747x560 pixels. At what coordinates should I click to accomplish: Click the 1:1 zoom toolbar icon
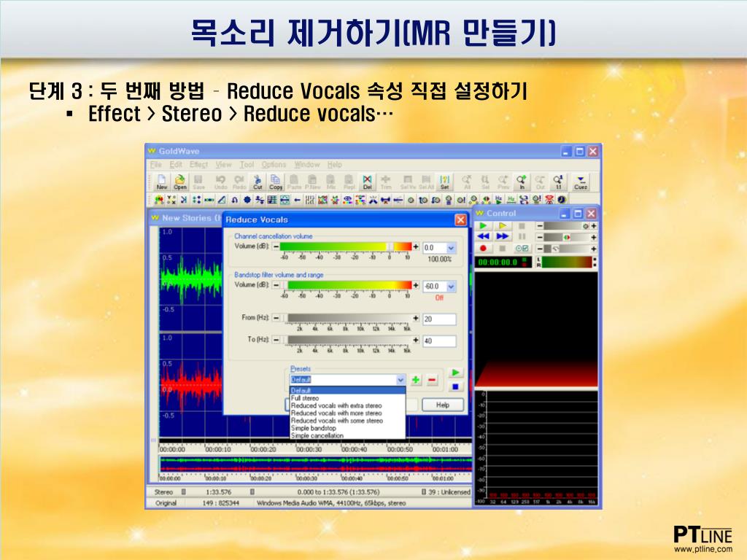click(x=558, y=182)
